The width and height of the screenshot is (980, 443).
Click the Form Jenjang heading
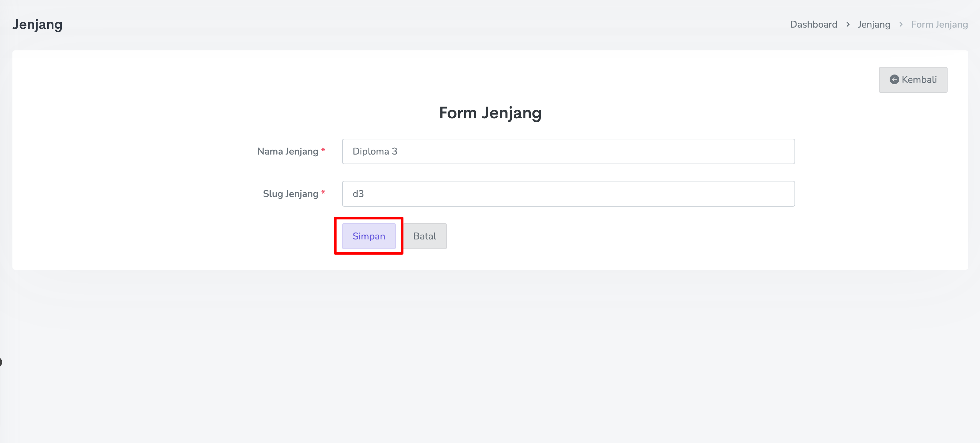(490, 113)
